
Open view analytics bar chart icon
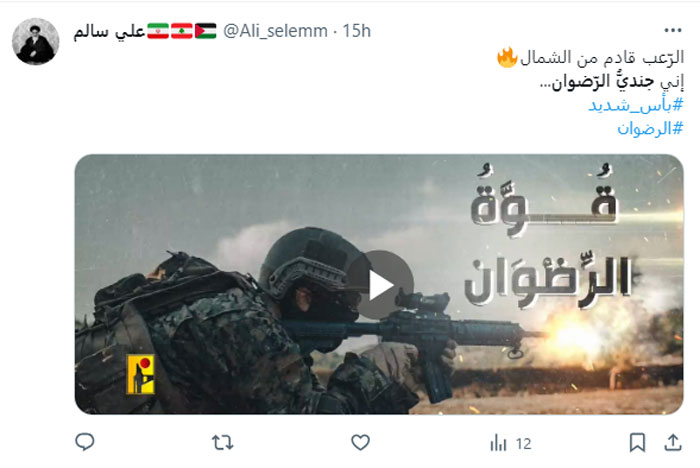[498, 443]
